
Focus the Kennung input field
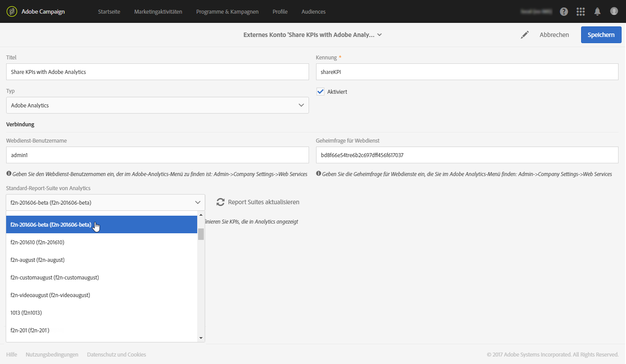[467, 72]
